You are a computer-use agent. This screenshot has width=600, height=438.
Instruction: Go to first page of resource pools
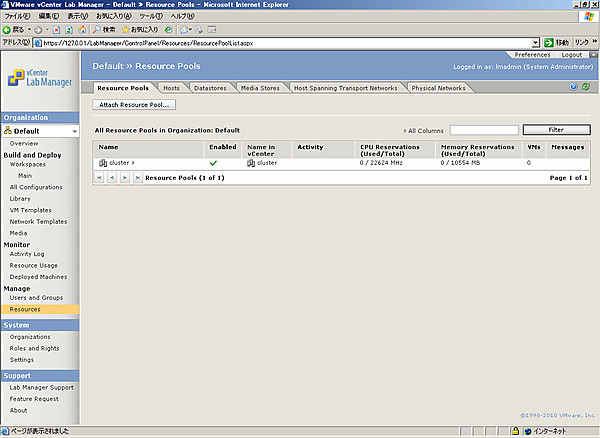tap(99, 177)
